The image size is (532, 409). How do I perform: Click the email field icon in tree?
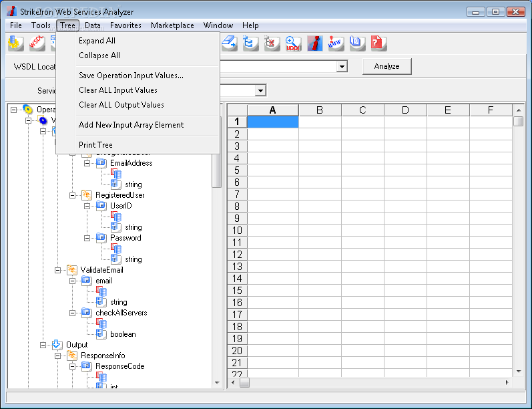tap(87, 281)
